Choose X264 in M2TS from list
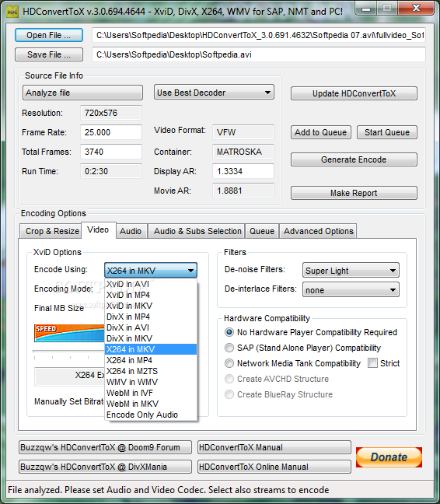440x504 pixels. point(151,371)
